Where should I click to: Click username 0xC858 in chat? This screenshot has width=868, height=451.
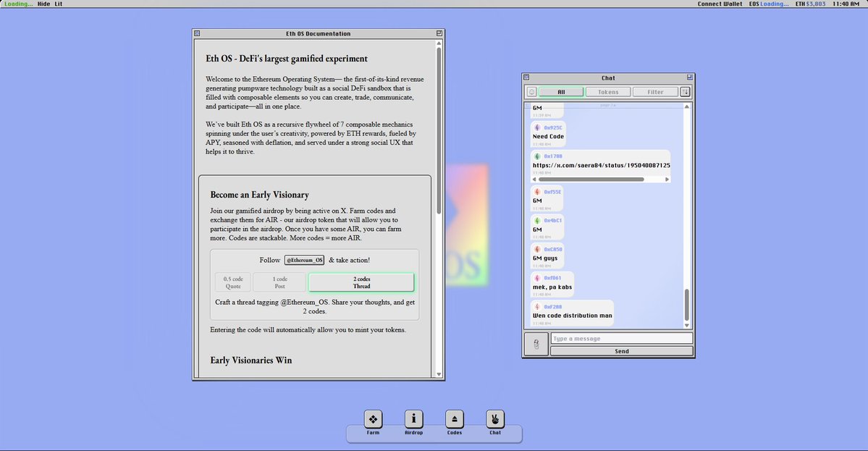click(x=552, y=249)
